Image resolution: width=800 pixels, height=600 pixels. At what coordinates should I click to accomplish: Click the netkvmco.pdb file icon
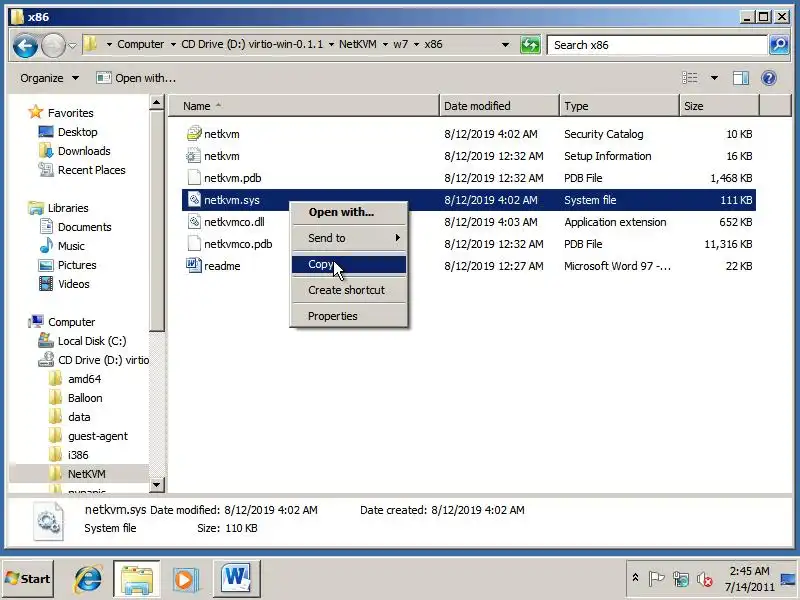click(x=194, y=243)
